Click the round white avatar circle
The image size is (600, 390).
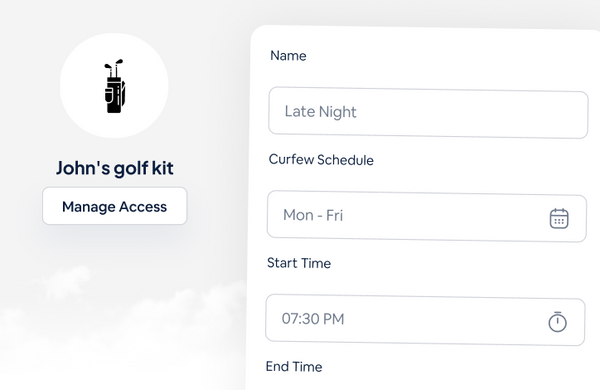pos(114,85)
